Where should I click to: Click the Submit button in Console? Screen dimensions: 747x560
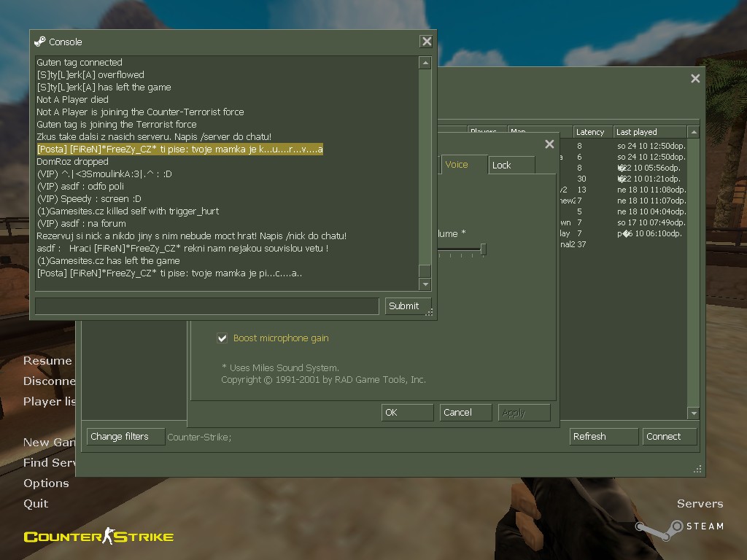(x=408, y=306)
